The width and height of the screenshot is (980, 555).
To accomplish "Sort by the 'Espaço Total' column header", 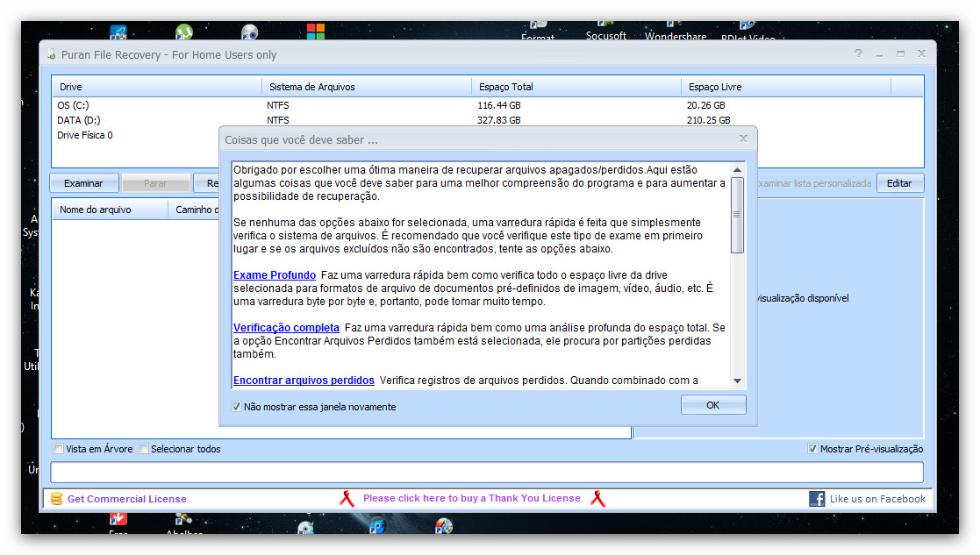I will [x=506, y=87].
